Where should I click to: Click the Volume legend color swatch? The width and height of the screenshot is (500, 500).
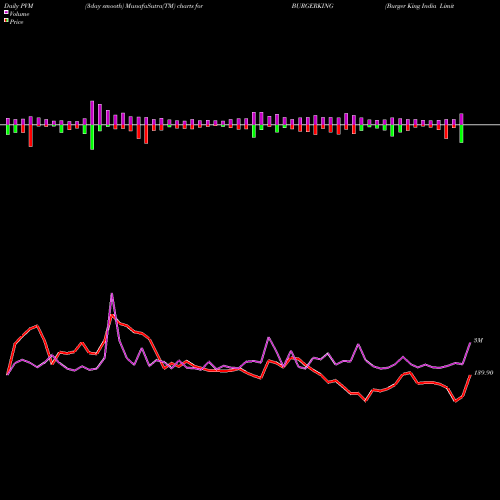coord(6,12)
